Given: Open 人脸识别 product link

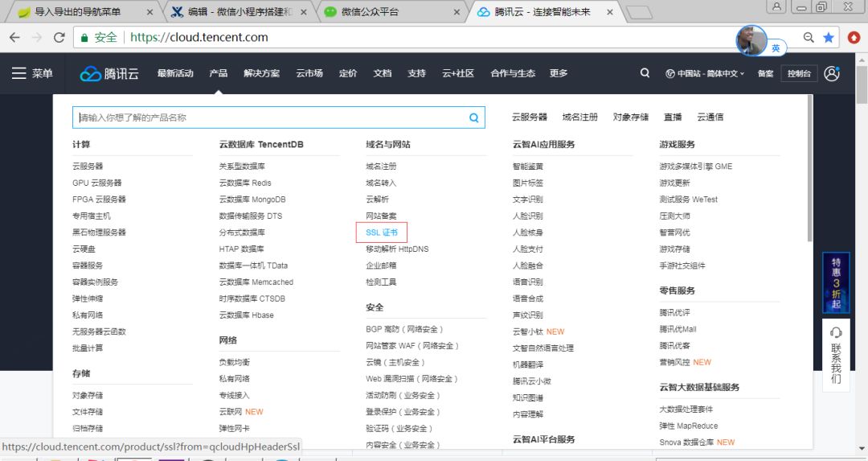Looking at the screenshot, I should [527, 216].
